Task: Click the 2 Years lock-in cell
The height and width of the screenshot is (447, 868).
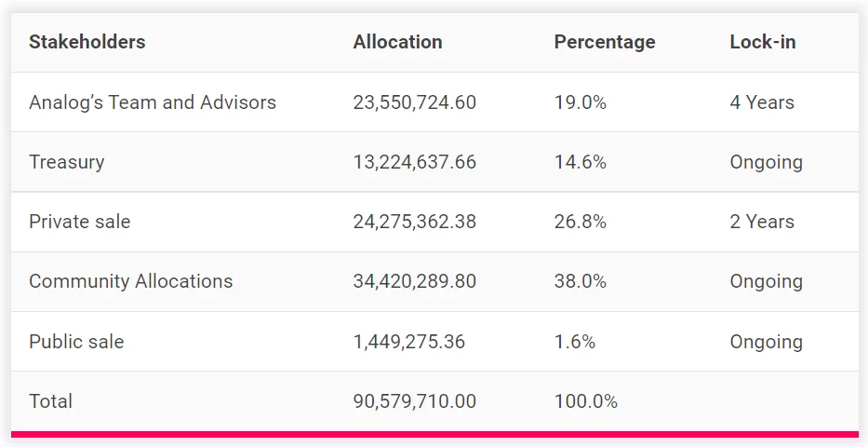Action: 762,222
